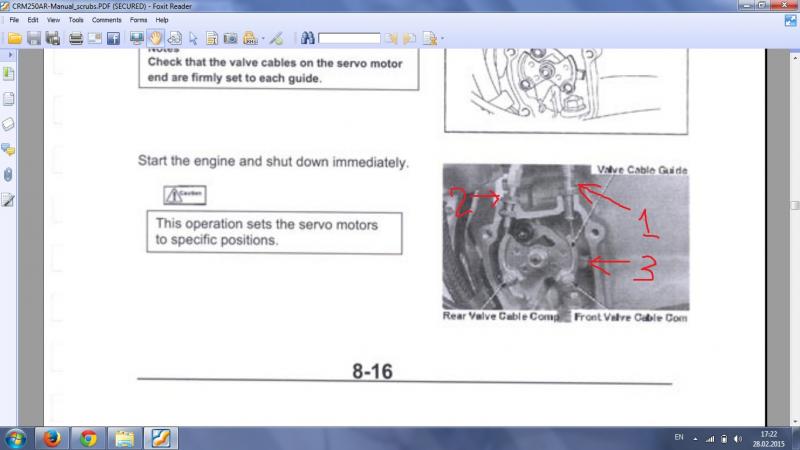Expand the left navigation panel arrow
Image resolution: width=800 pixels, height=450 pixels.
pyautogui.click(x=9, y=54)
